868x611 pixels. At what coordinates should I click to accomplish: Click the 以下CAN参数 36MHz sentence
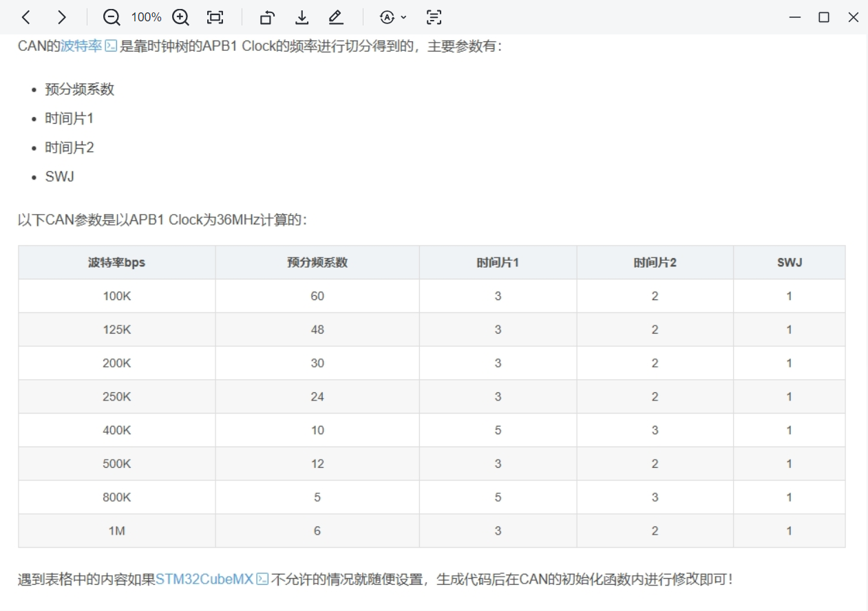point(162,220)
